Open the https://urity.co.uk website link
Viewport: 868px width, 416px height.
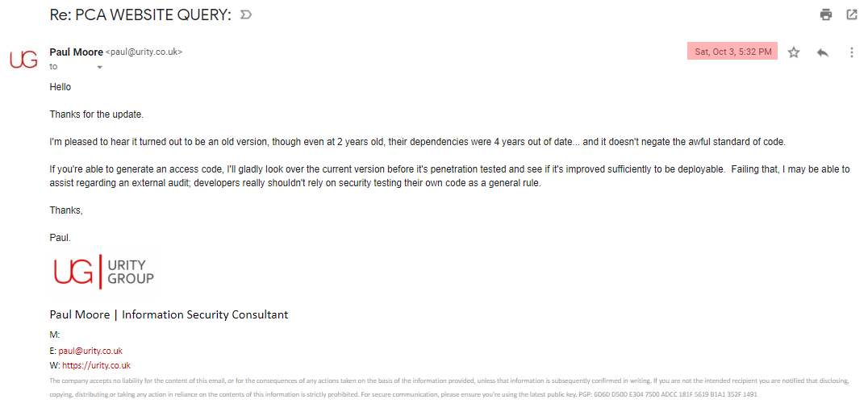[x=96, y=365]
